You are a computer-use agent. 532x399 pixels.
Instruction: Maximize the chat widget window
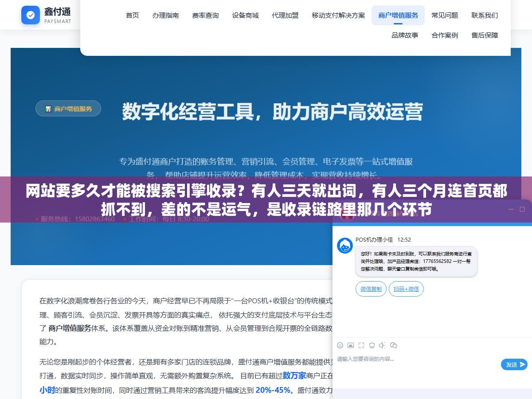click(521, 209)
